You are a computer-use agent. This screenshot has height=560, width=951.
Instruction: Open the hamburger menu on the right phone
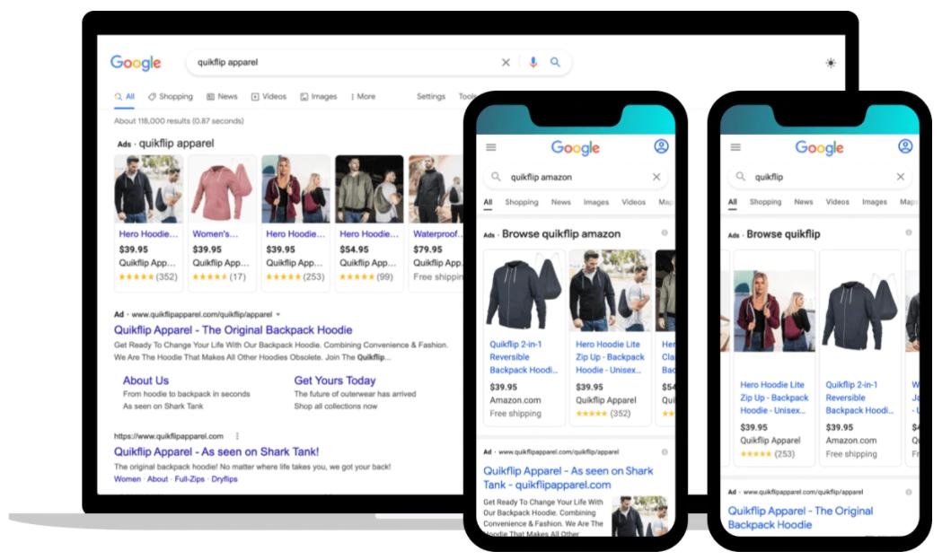735,147
